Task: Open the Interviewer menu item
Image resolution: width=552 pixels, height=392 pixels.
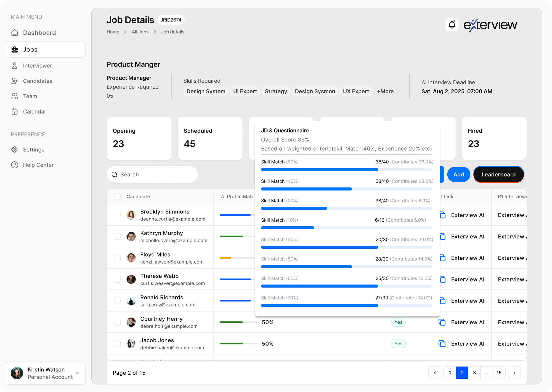Action: (37, 66)
